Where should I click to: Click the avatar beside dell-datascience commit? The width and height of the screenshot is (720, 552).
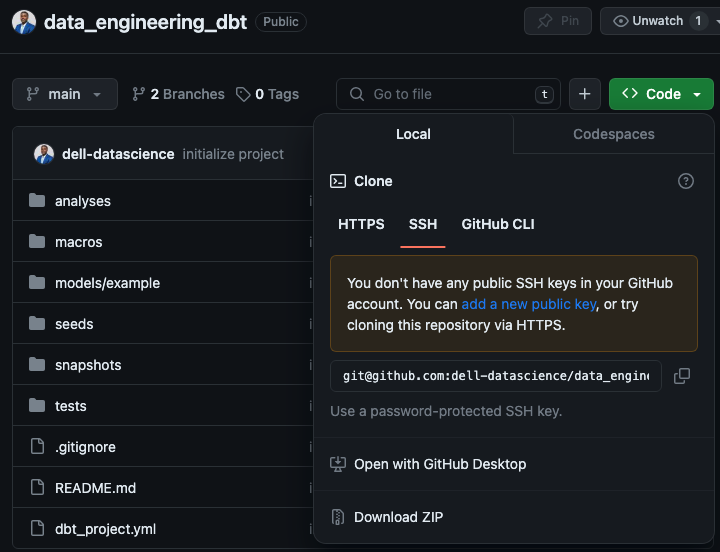(x=44, y=154)
